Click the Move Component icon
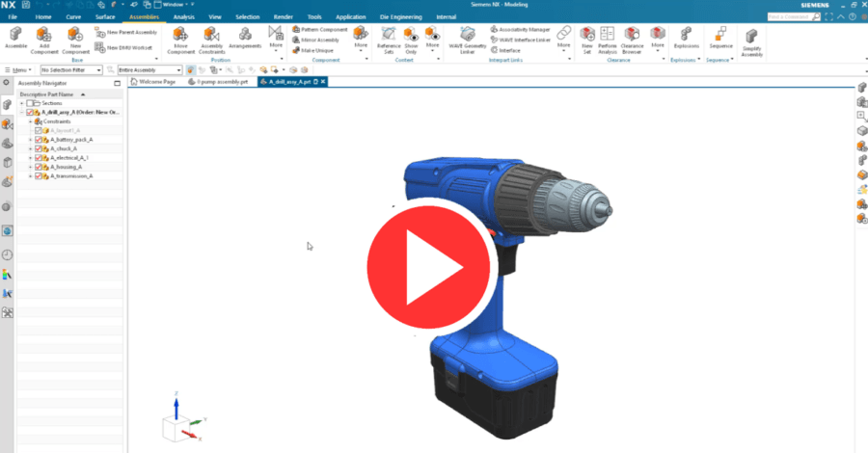Viewport: 868px width, 453px height. coord(180,35)
